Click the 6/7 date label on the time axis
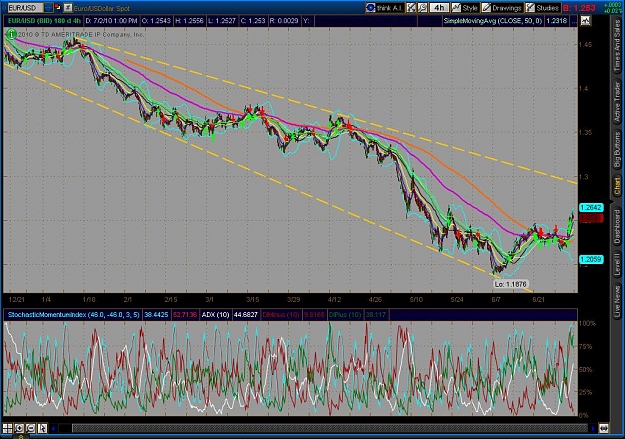The height and width of the screenshot is (439, 625). (496, 299)
